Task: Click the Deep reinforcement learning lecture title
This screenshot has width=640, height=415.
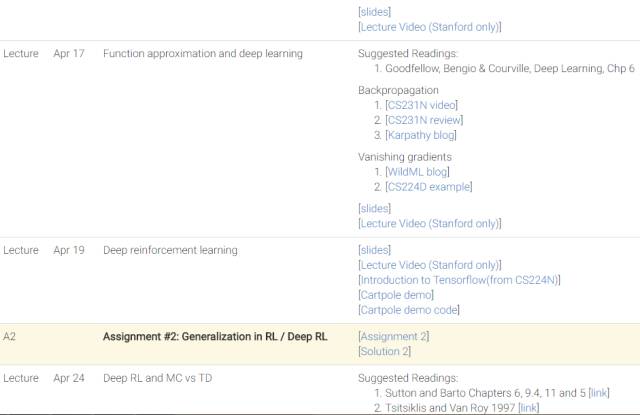Action: 170,250
